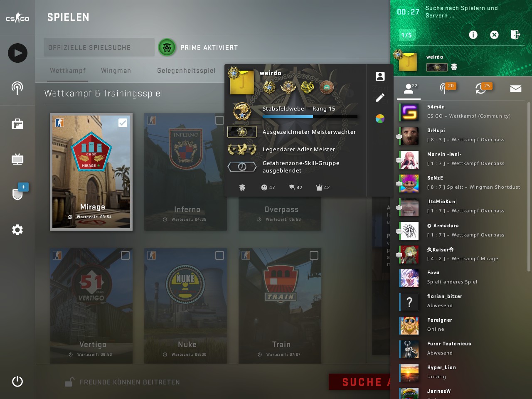Open the Watch TV icon in sidebar
The image size is (532, 399).
tap(17, 159)
